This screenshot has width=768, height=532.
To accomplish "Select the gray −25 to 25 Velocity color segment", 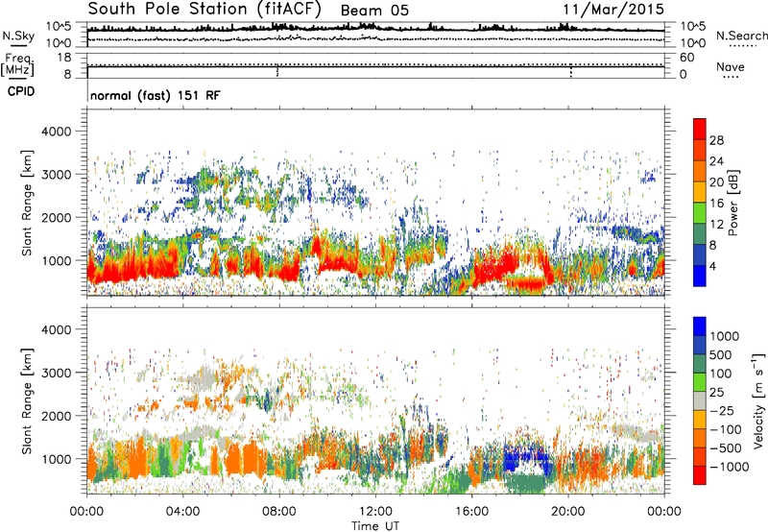I will pyautogui.click(x=700, y=401).
